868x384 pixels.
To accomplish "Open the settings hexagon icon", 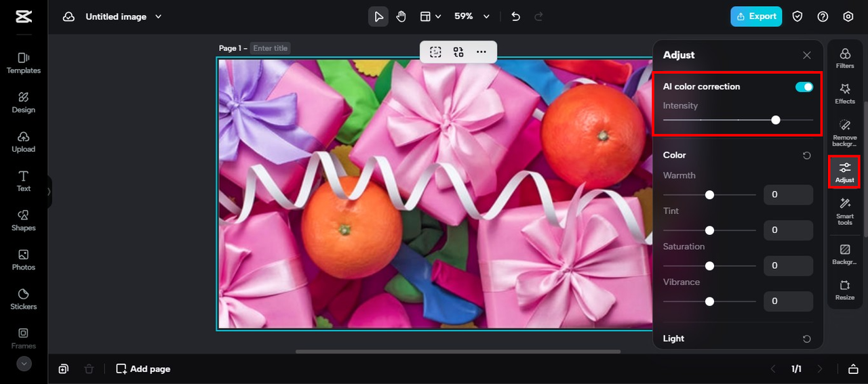I will click(848, 16).
